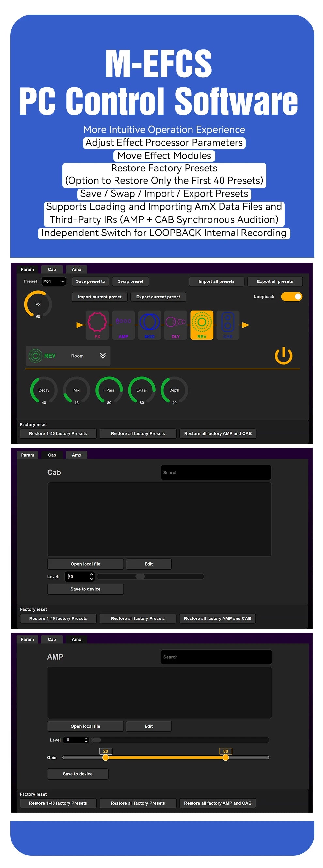Select the DLY effect module icon
Image resolution: width=323 pixels, height=868 pixels.
(x=176, y=325)
